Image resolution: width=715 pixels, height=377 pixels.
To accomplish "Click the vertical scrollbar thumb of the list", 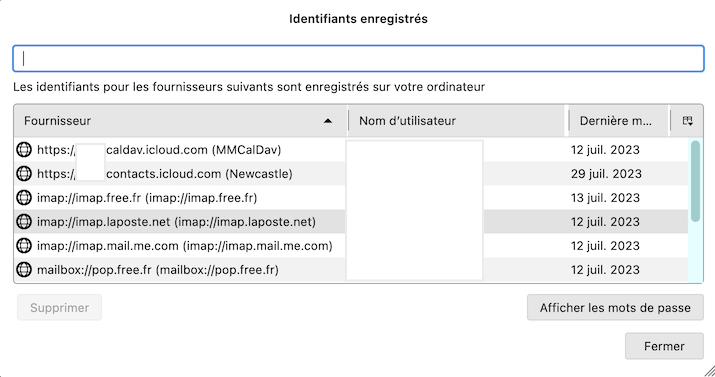I will (x=695, y=181).
